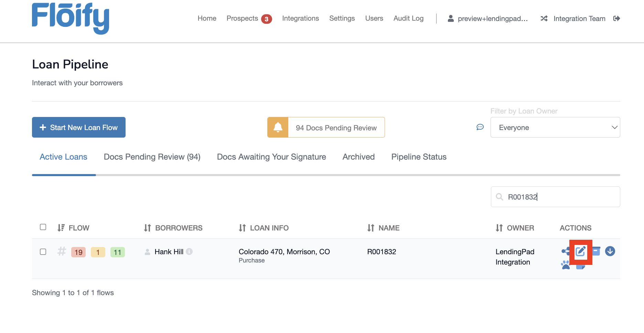
Task: Click the orange bell notification icon
Action: click(x=278, y=127)
